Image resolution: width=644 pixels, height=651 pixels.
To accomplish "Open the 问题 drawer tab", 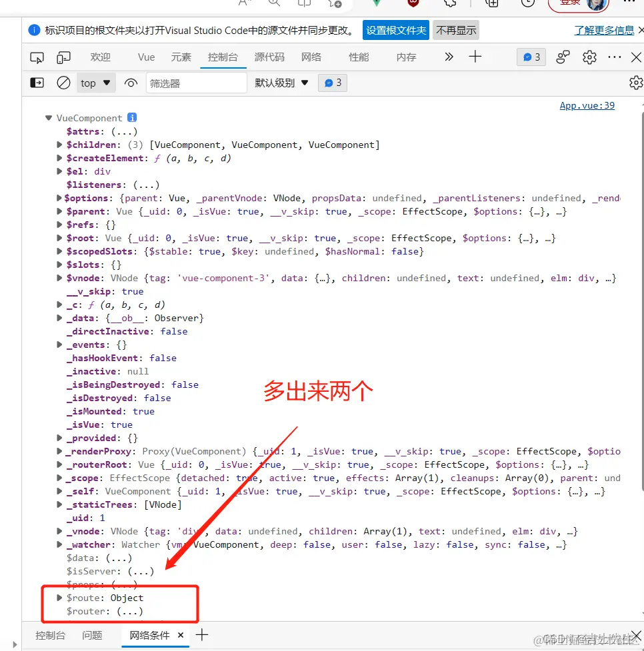I will [x=92, y=635].
